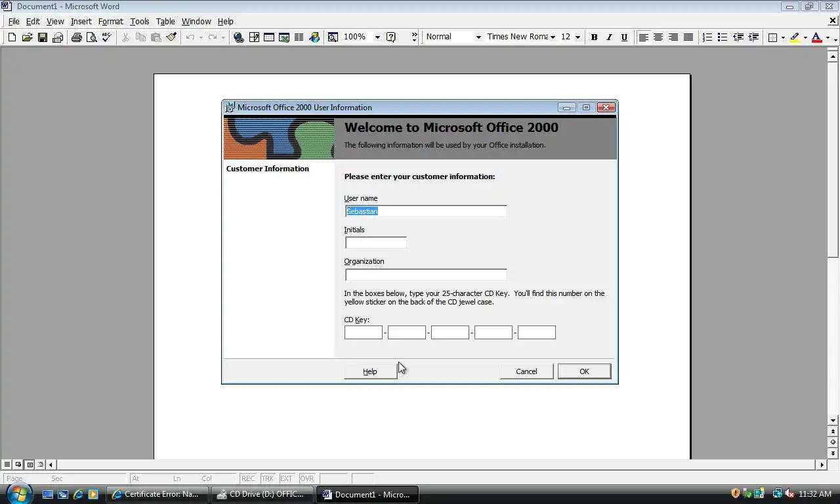Open the Edit menu

[x=33, y=21]
